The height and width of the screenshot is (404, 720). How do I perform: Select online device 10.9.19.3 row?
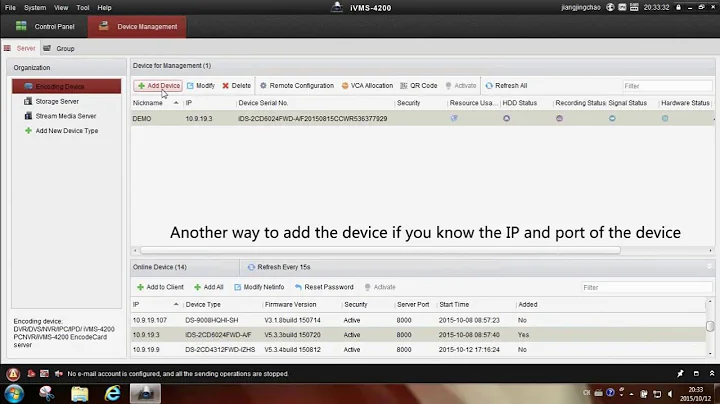(x=418, y=335)
